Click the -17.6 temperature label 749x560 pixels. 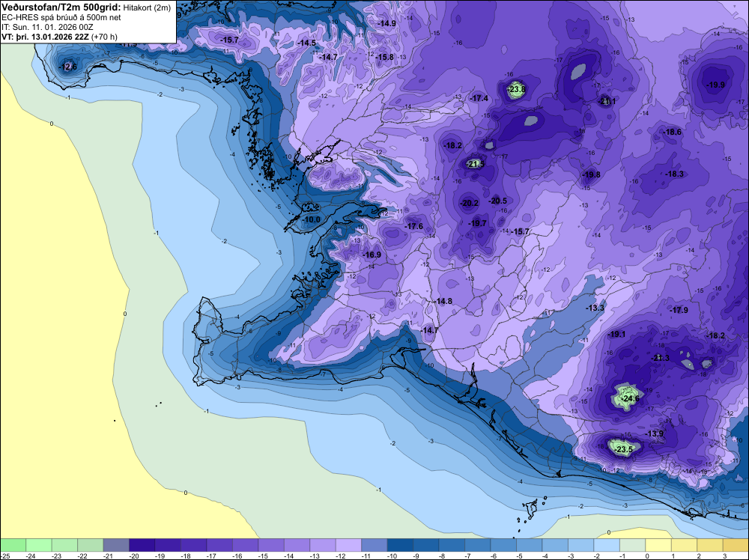coord(413,226)
